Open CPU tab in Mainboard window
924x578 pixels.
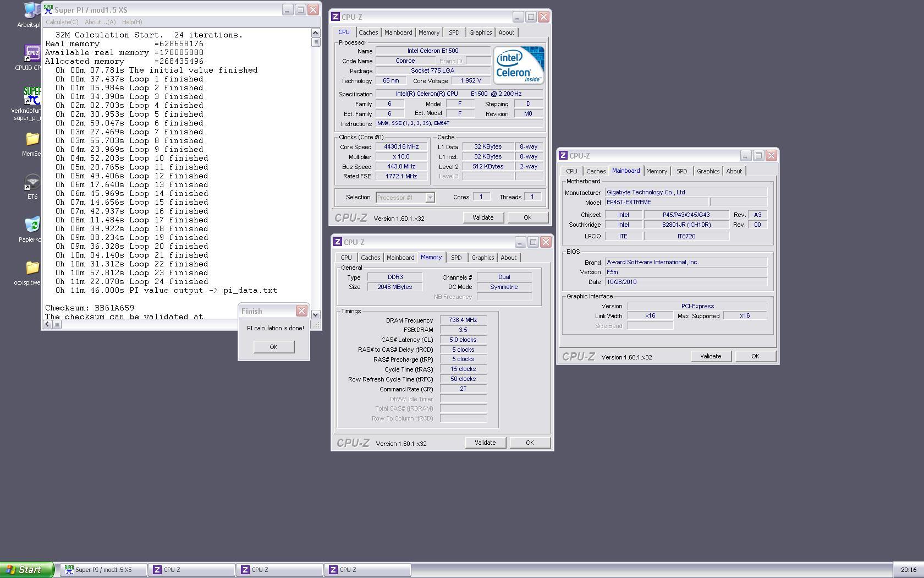pyautogui.click(x=572, y=171)
